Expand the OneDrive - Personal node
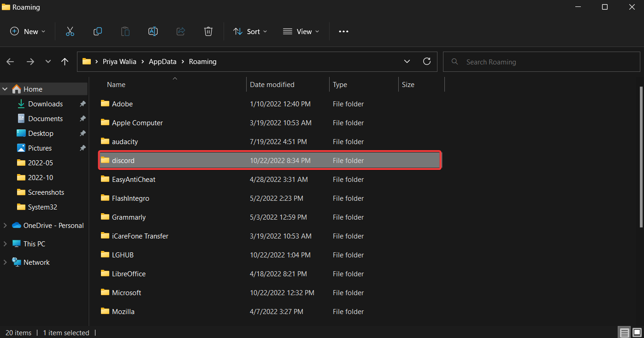This screenshot has width=644, height=338. (5, 225)
